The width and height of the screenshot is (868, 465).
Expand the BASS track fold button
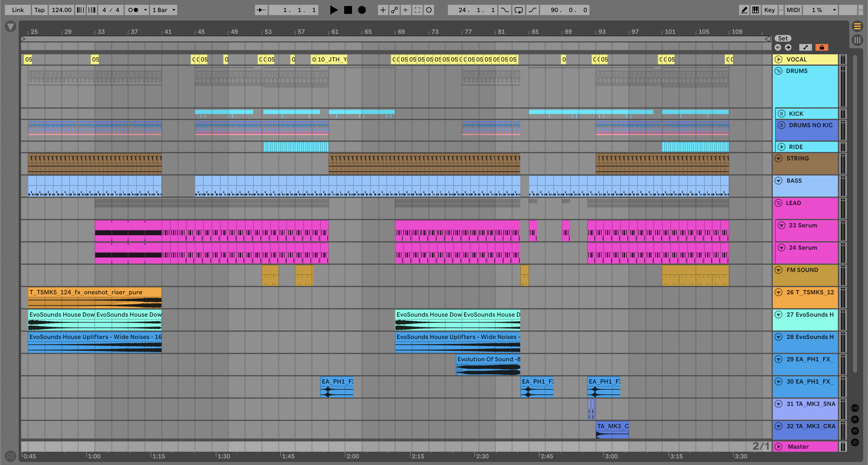click(x=778, y=180)
